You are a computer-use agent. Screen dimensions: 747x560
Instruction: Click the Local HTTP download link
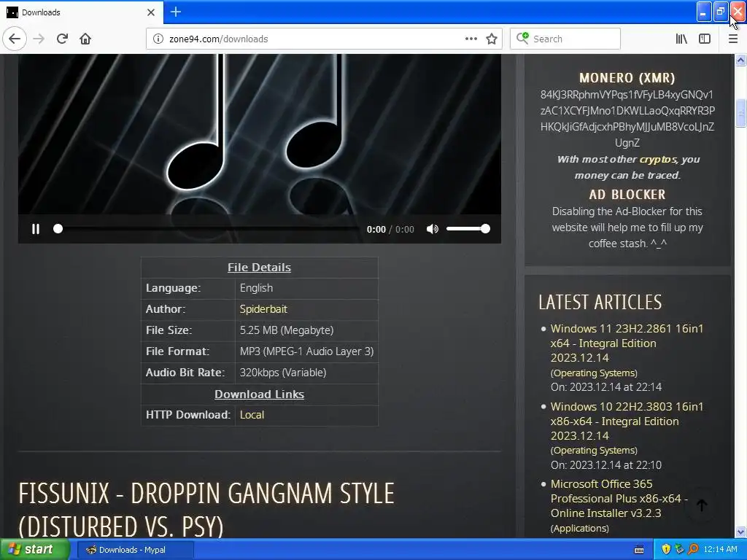(252, 415)
